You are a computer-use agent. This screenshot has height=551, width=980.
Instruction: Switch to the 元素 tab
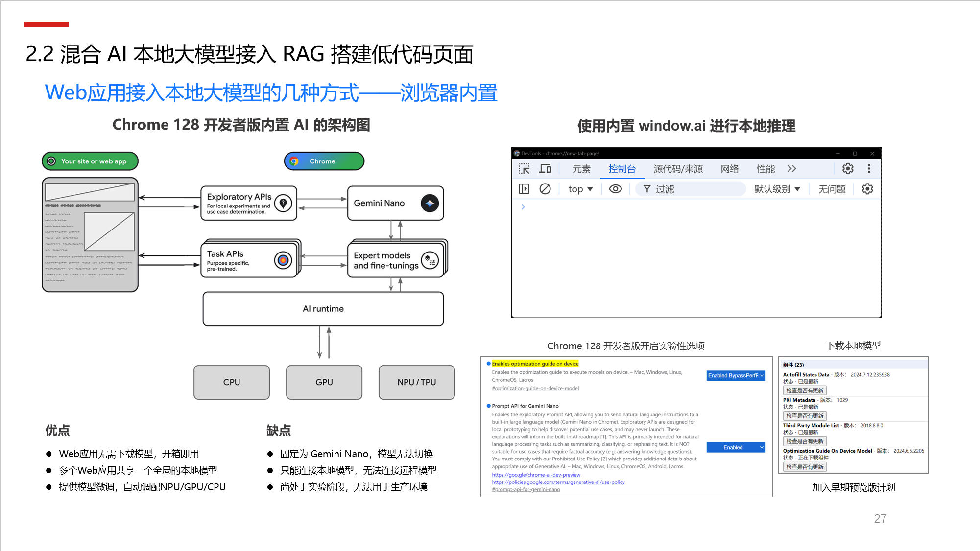(x=581, y=169)
